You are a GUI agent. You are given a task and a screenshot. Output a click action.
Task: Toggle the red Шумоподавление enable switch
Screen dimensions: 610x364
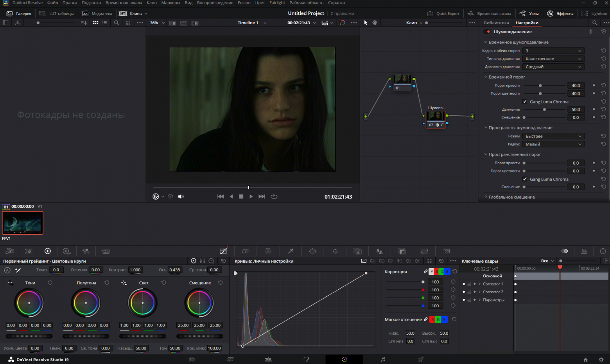tap(487, 32)
